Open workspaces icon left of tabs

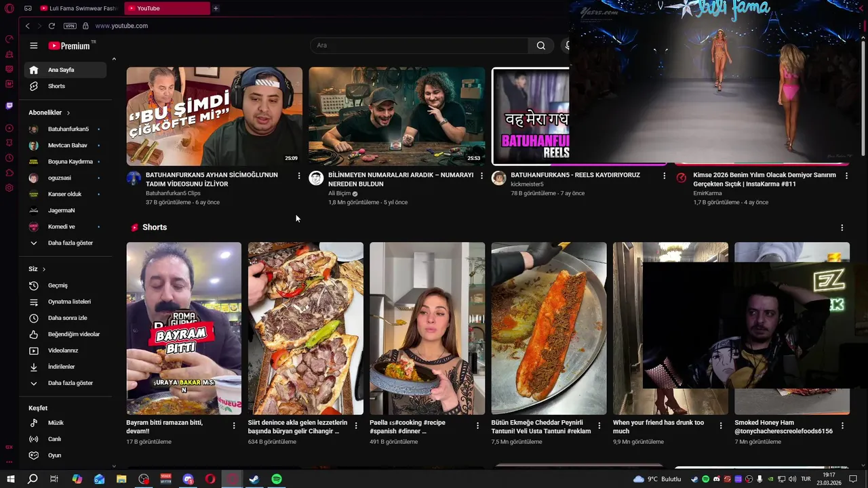[x=28, y=8]
